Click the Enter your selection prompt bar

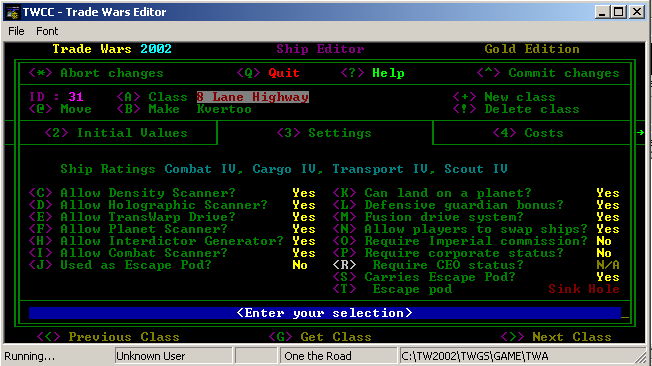pyautogui.click(x=325, y=313)
